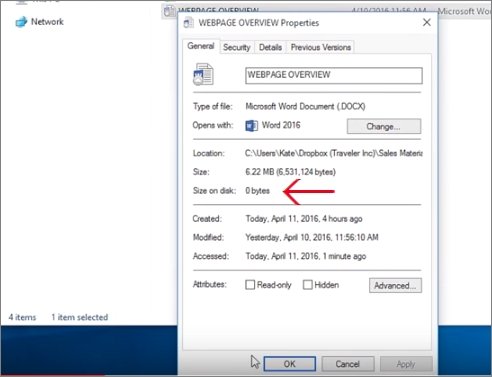Select the WEBPAGE OVERVIEW file icon in Explorer list
Image resolution: width=492 pixels, height=377 pixels.
coord(169,11)
